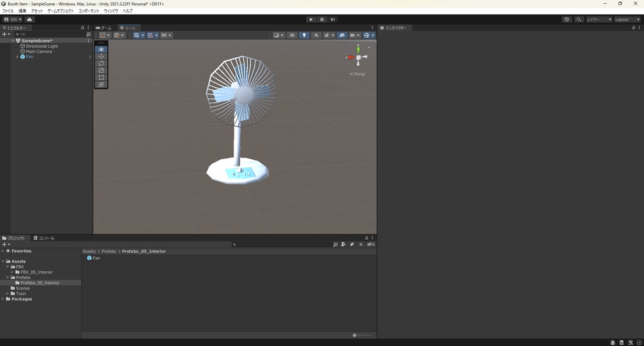Image resolution: width=644 pixels, height=346 pixels.
Task: Toggle hidden packages visibility in Project
Action: (x=370, y=244)
